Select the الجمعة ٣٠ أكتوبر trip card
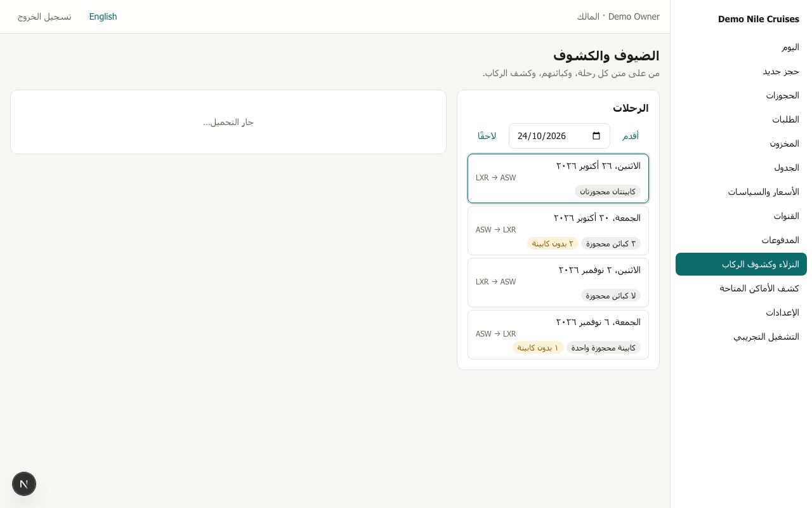812x508 pixels. coord(558,231)
